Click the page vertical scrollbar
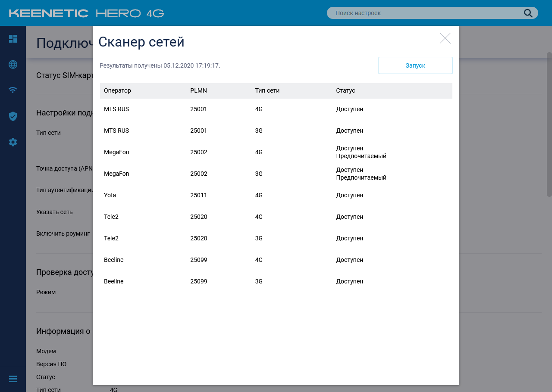Viewport: 552px width, 392px height. click(549, 125)
